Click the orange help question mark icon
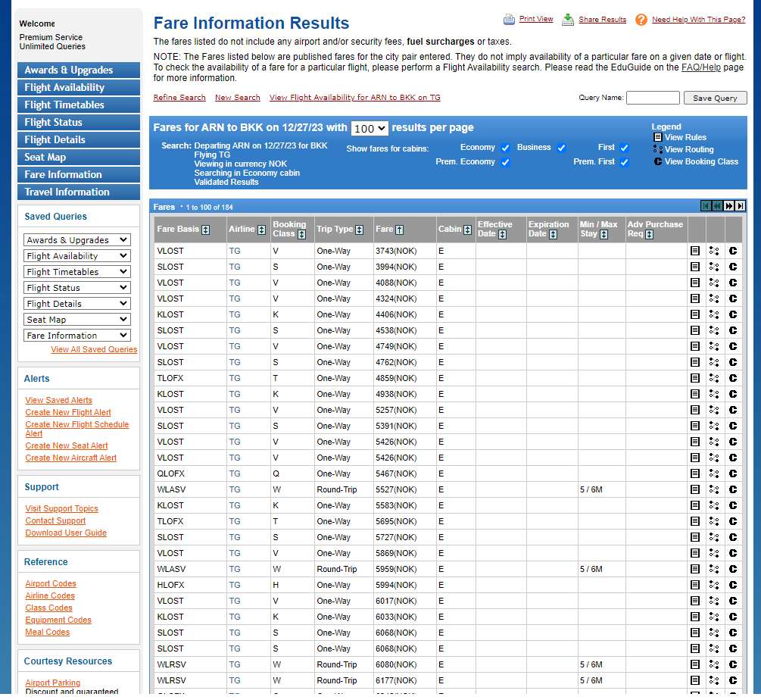761x700 pixels. 641,20
